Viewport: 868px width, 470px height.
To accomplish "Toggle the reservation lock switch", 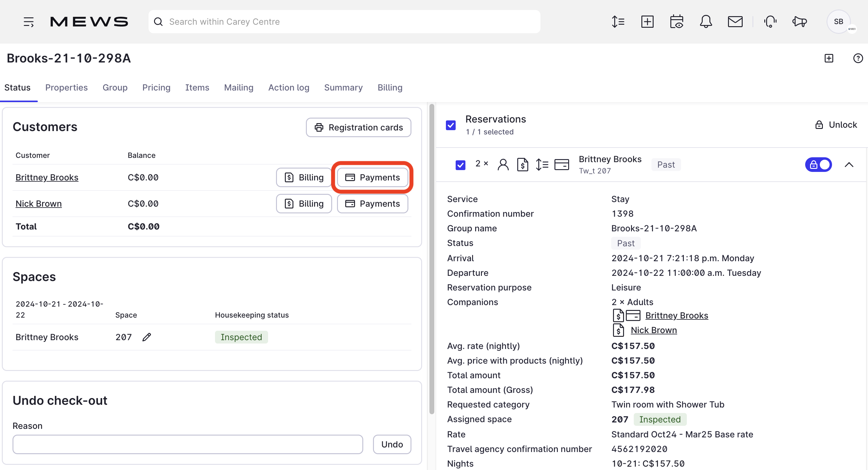I will coord(818,165).
